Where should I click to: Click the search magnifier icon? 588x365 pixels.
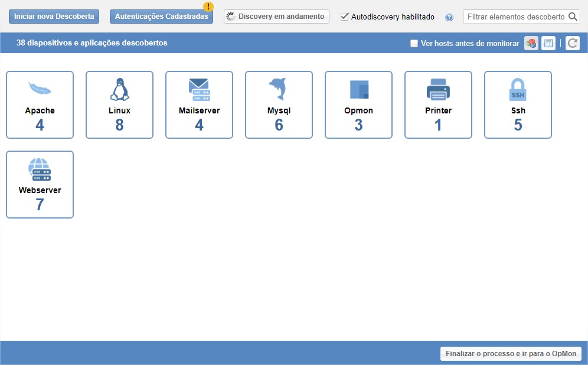pos(573,17)
